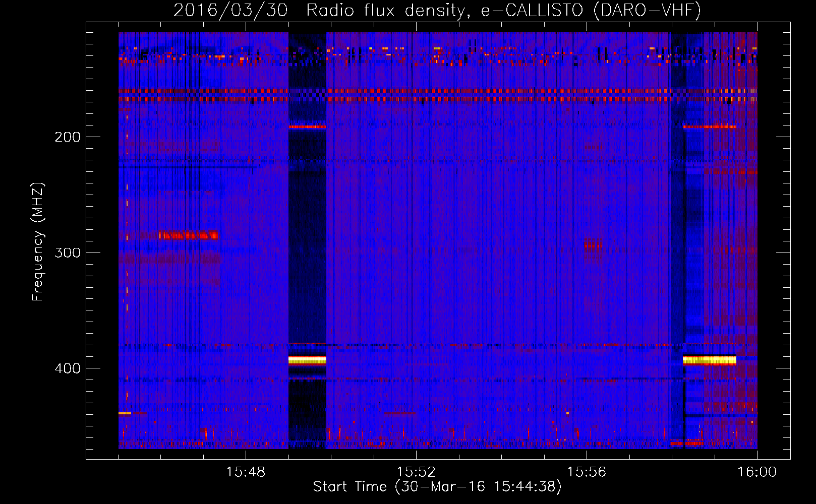Click the thin red line below 200 MHz near 15:59
This screenshot has height=504, width=816.
[709, 127]
